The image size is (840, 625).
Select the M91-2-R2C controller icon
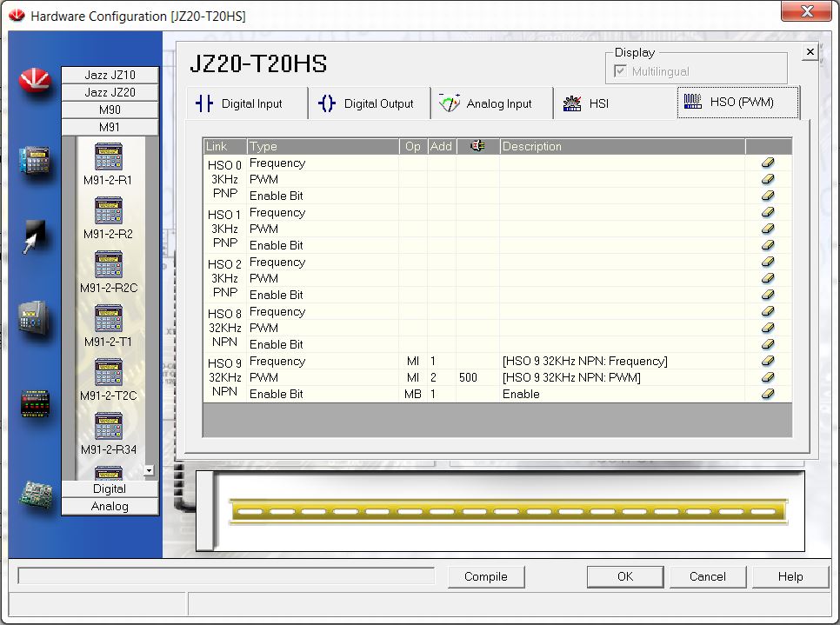click(x=108, y=264)
